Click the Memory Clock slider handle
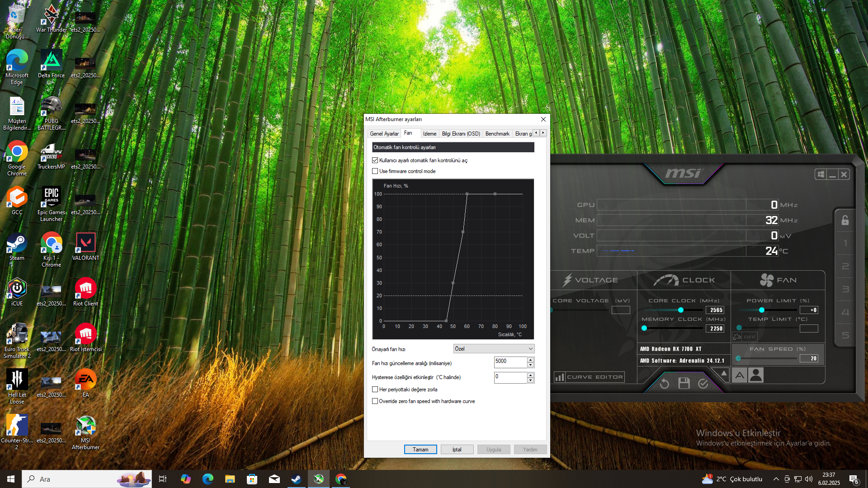This screenshot has height=488, width=868. tap(644, 328)
